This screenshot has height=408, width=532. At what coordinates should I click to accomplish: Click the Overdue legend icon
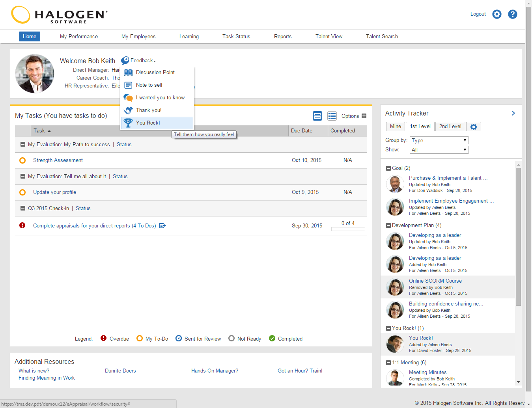104,338
